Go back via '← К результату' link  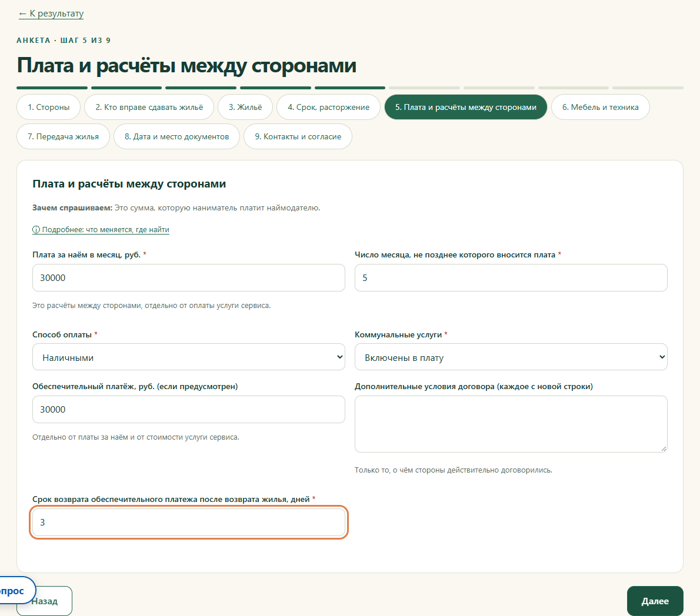(51, 14)
